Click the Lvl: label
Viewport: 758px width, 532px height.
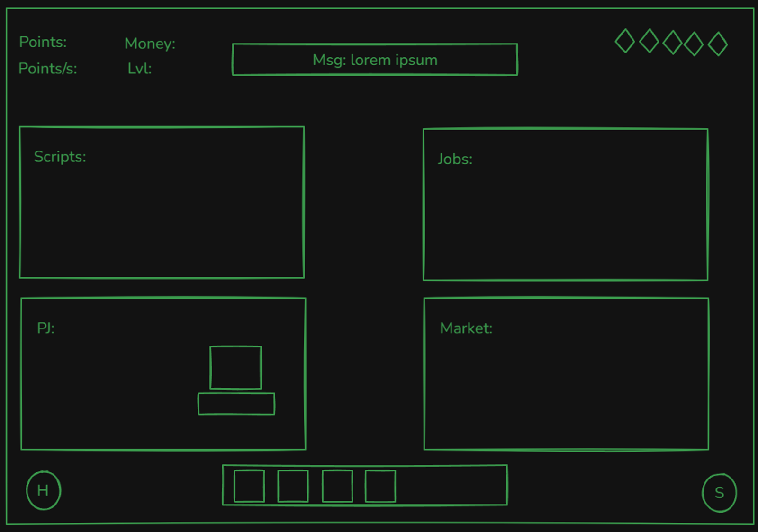pyautogui.click(x=140, y=69)
